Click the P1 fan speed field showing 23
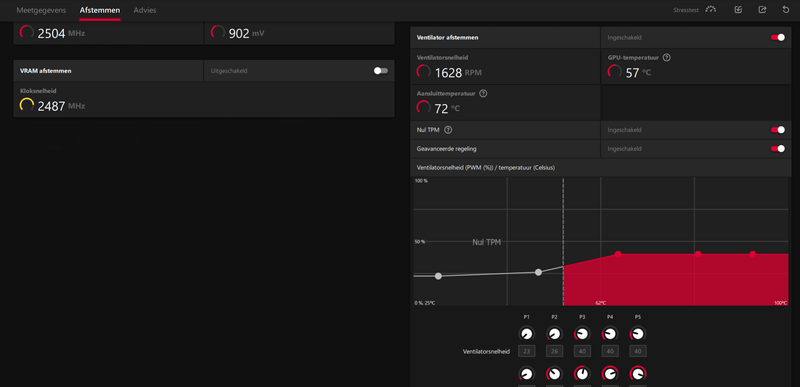 pos(527,351)
